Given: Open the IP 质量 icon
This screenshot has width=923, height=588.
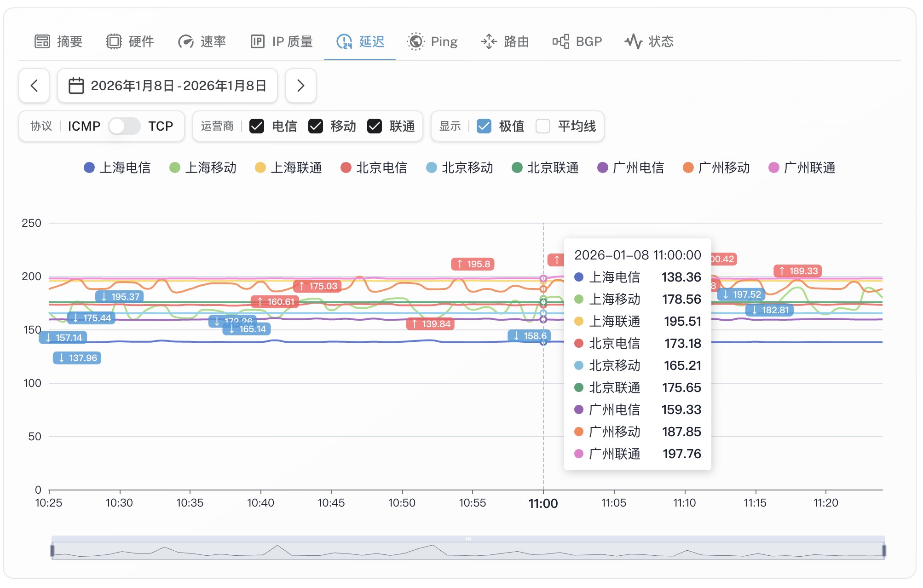Looking at the screenshot, I should coord(258,41).
